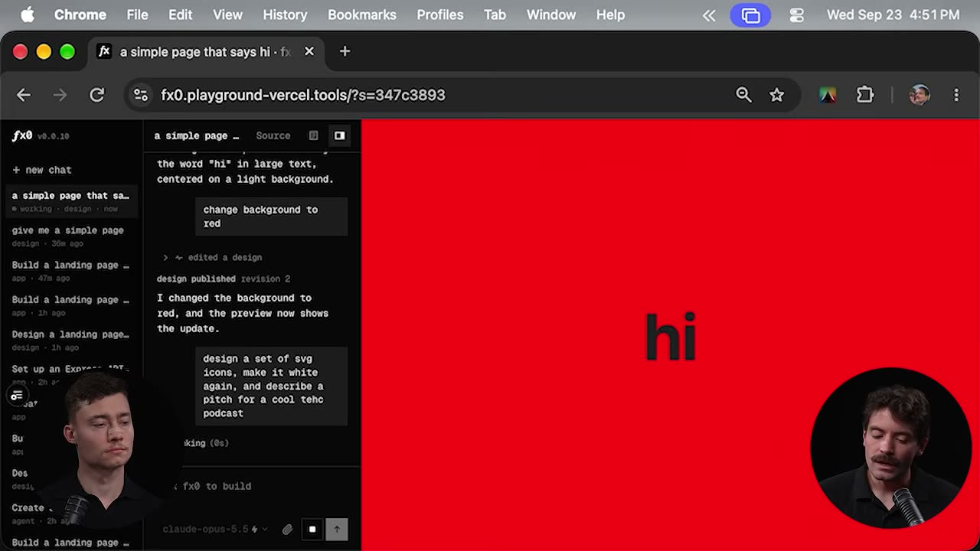Open the claude-opus-5.5 model dropdown
980x551 pixels.
coord(215,529)
